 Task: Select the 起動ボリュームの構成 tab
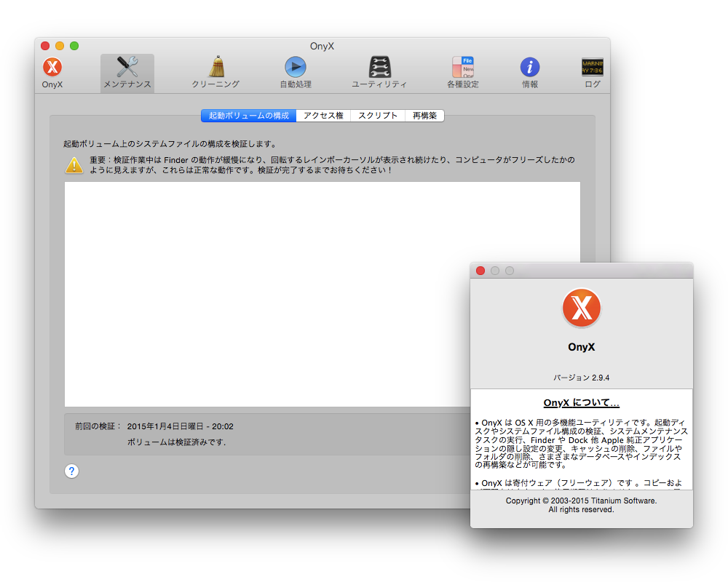248,116
